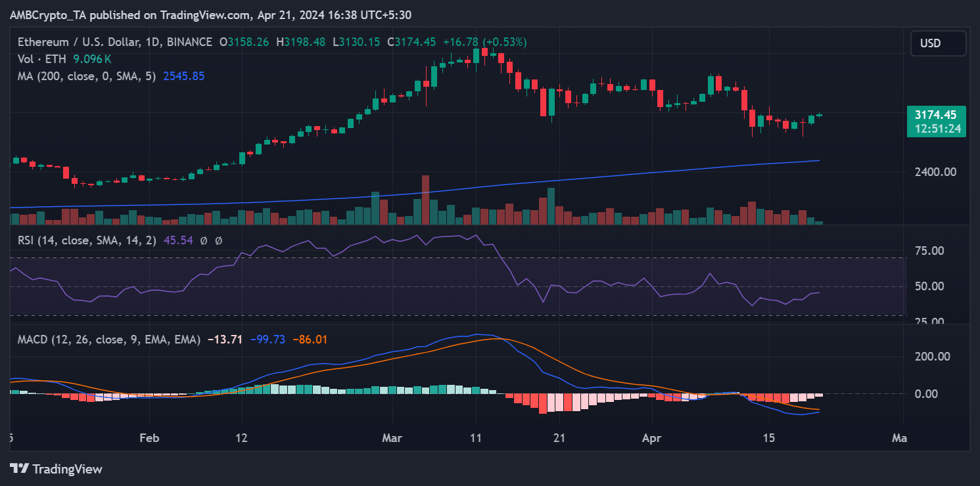Viewport: 980px width, 486px height.
Task: Click the open value O3158.26
Action: 245,42
